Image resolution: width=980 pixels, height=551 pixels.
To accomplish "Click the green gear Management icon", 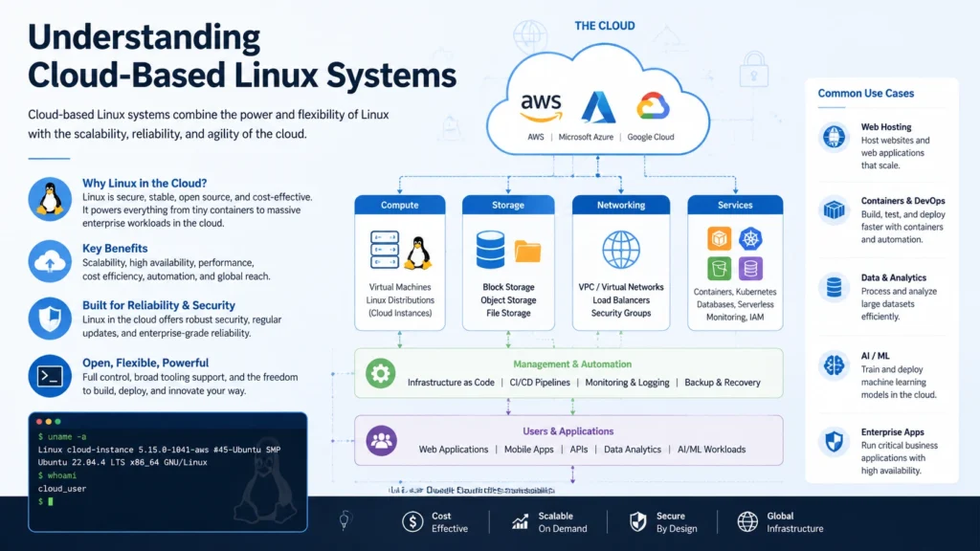I will [380, 374].
